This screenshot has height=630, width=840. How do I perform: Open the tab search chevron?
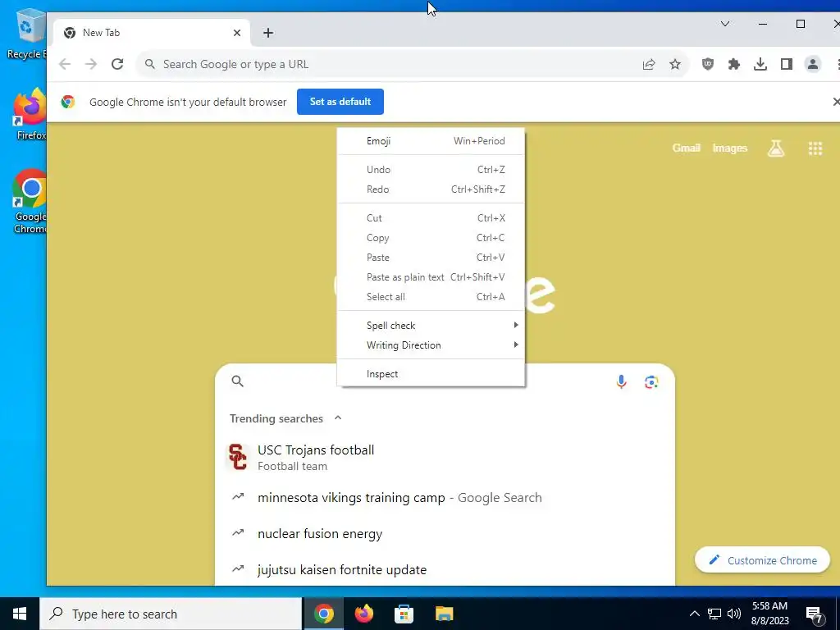point(725,24)
